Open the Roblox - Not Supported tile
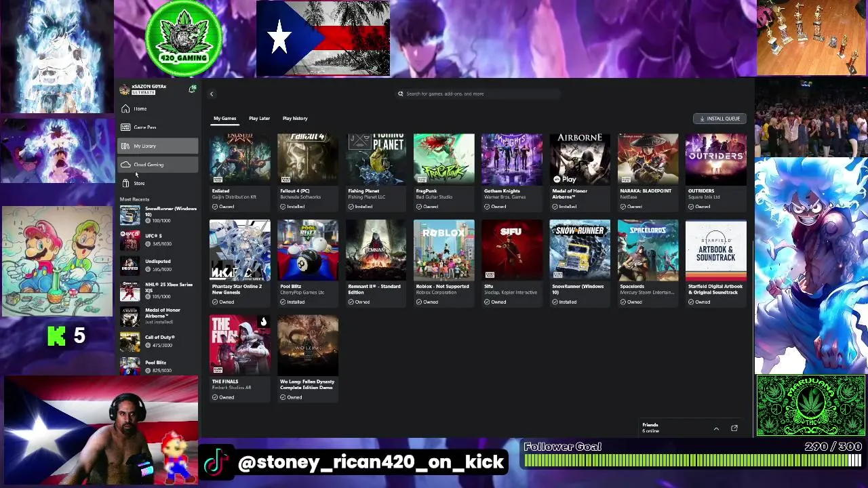The width and height of the screenshot is (868, 488). click(x=443, y=263)
